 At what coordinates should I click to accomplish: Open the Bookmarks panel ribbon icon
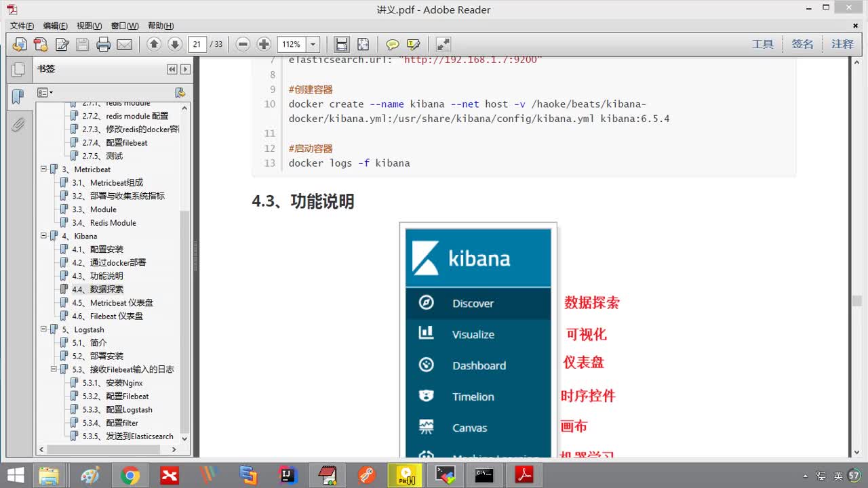tap(18, 97)
